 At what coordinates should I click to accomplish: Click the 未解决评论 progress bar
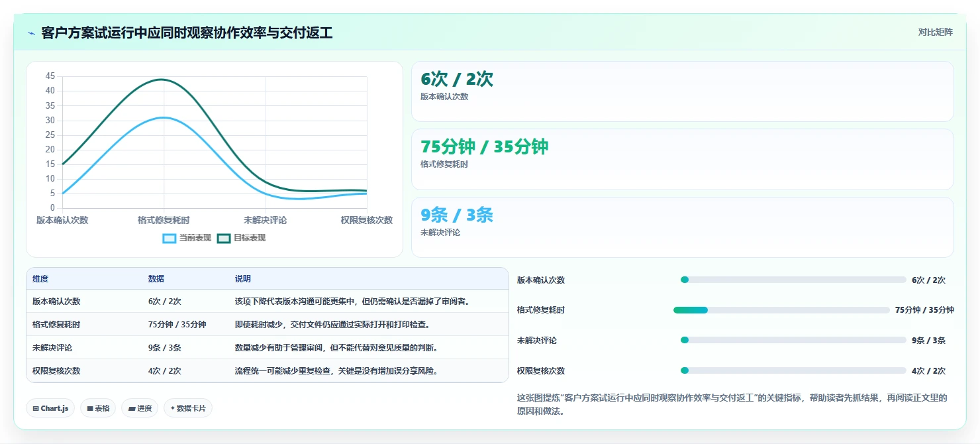pos(793,340)
